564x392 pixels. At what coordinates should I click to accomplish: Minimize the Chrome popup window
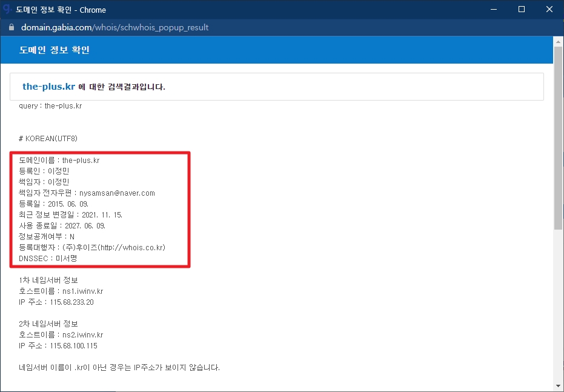click(493, 10)
